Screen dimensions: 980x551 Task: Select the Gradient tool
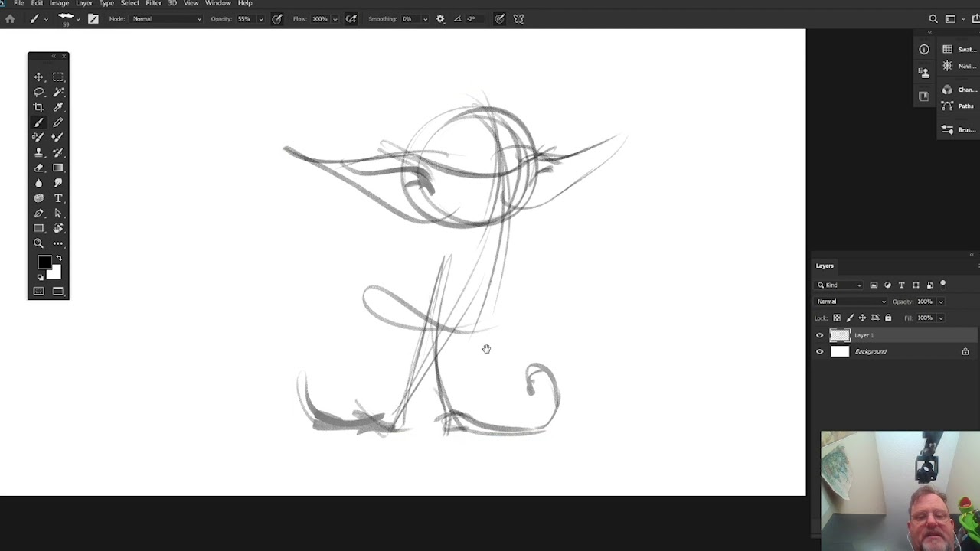click(58, 168)
